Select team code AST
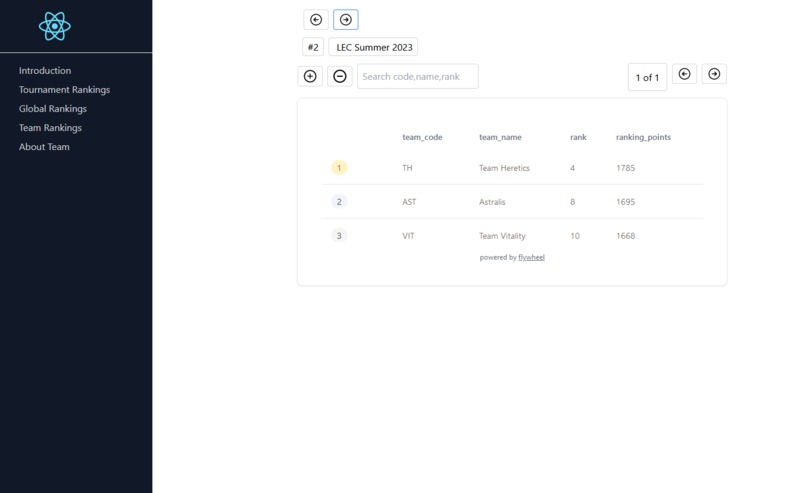 [409, 202]
